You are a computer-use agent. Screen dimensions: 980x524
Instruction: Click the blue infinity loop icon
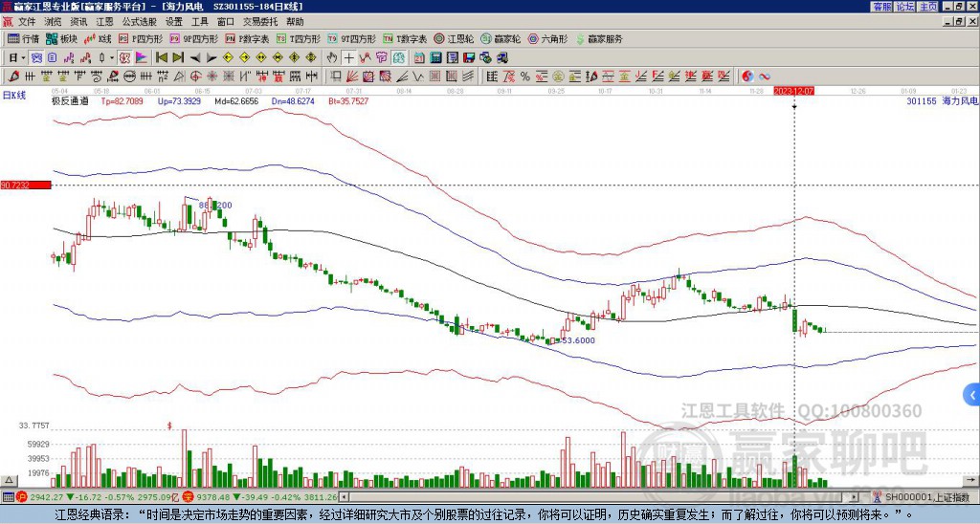click(765, 76)
